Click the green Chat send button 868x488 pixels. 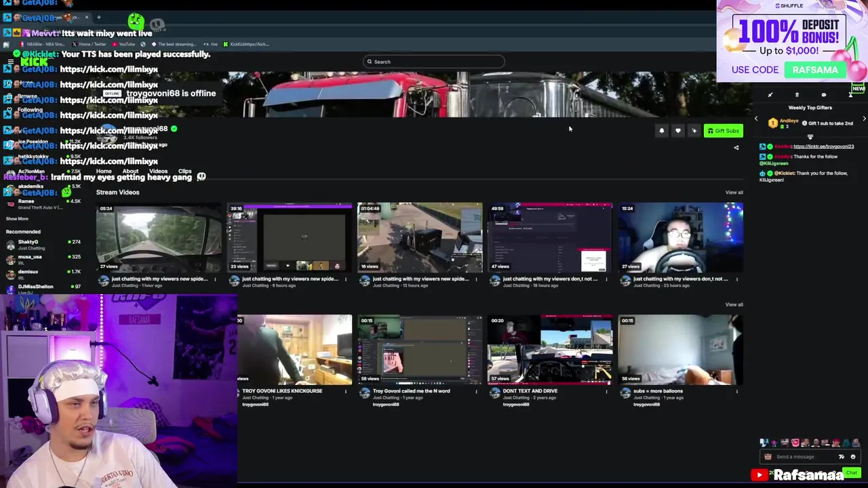[x=851, y=473]
